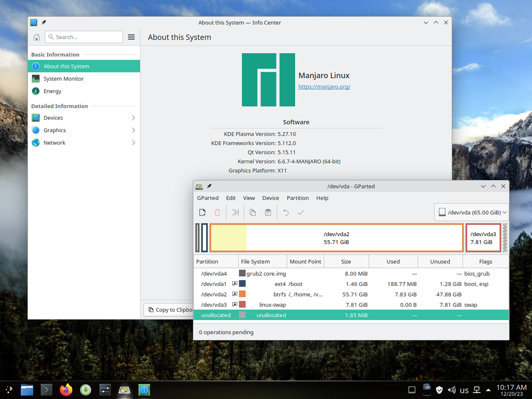
Task: Open the application launcher on the taskbar
Action: [x=9, y=390]
